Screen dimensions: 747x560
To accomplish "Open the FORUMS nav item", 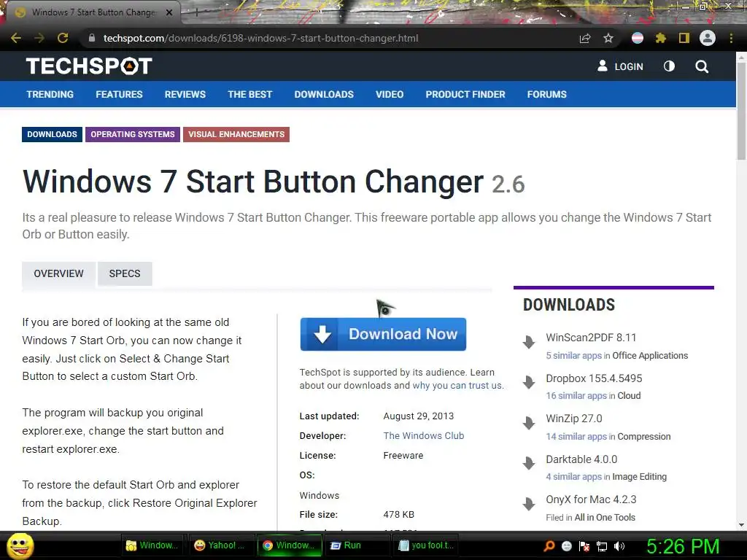I will [x=547, y=94].
